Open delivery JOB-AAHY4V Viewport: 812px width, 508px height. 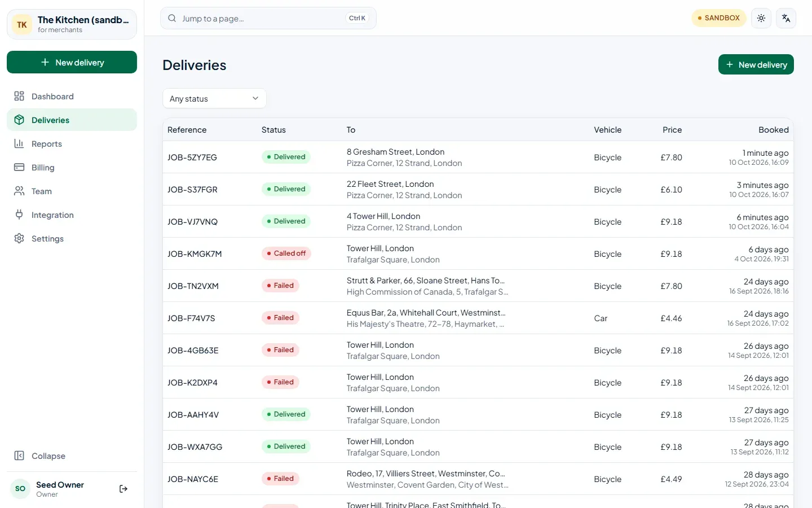click(193, 415)
